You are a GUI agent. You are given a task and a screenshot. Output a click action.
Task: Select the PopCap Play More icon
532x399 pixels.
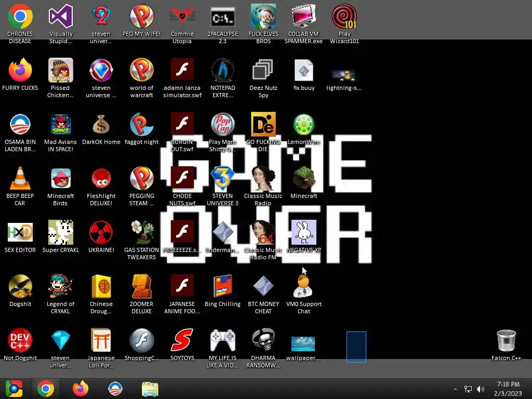pos(222,124)
